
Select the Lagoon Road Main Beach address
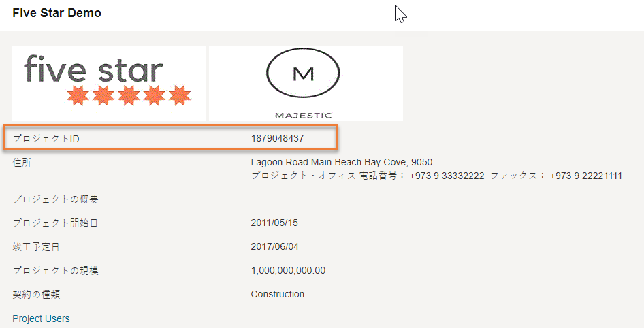(342, 162)
